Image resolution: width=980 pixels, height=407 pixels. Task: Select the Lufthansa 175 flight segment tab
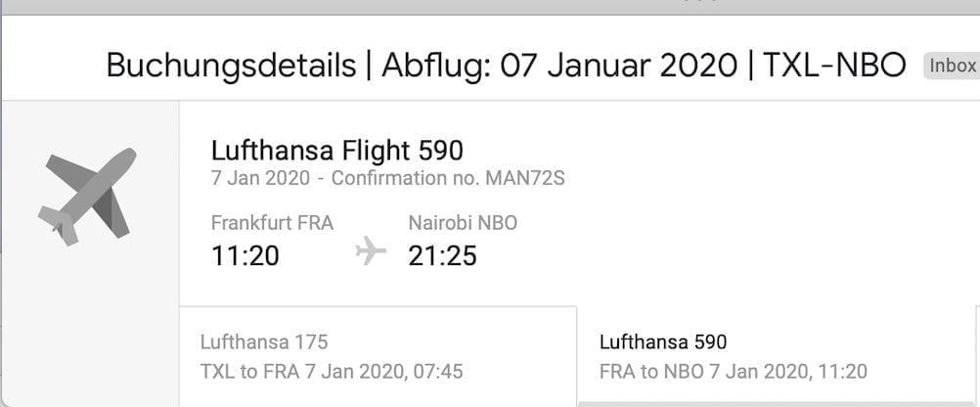pyautogui.click(x=378, y=356)
